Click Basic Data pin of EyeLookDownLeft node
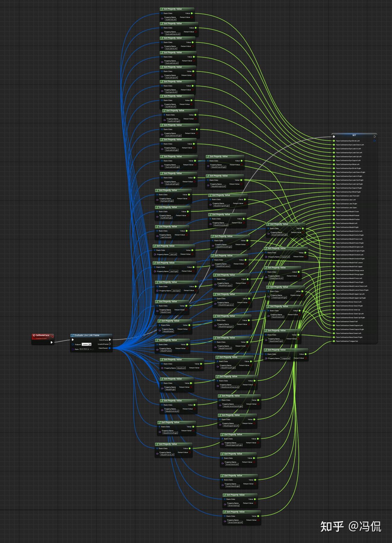Image resolution: width=392 pixels, height=543 pixels. 162,28
